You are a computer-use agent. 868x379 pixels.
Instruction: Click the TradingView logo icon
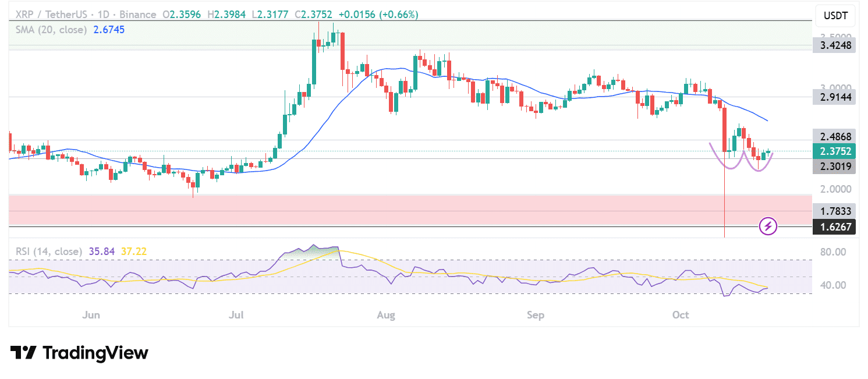[23, 353]
